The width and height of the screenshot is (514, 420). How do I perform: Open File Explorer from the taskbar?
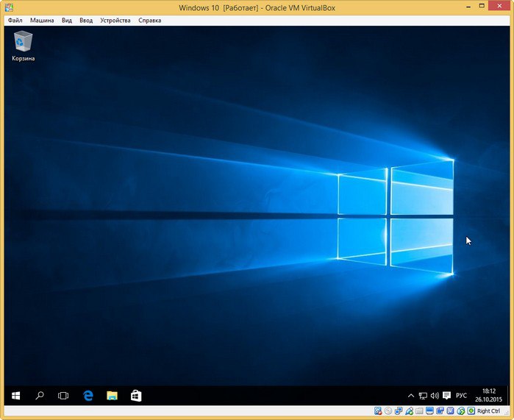click(112, 396)
